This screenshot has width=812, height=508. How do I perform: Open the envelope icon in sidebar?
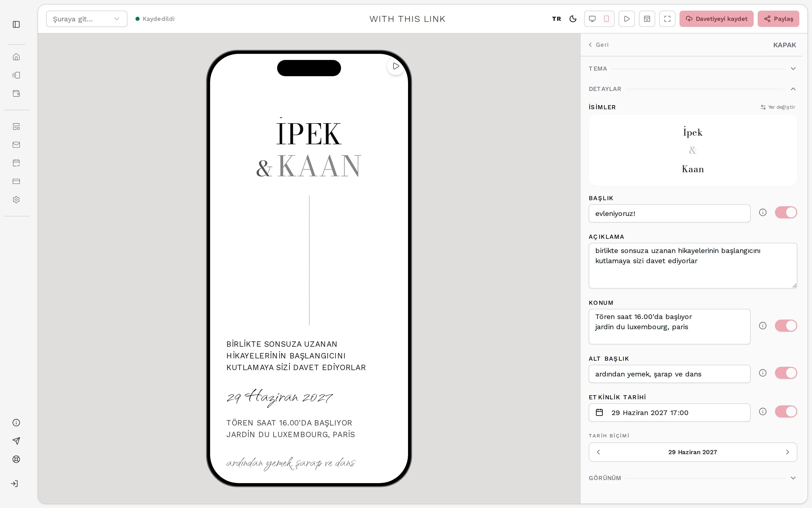[x=16, y=145]
